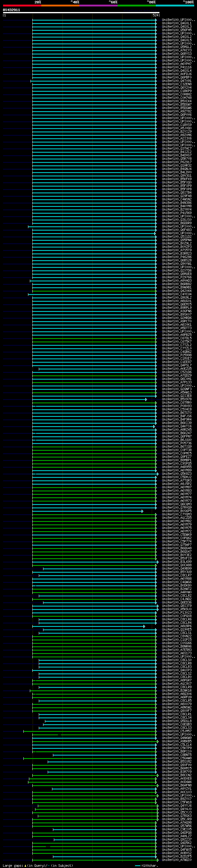Click the white query sequence bar

point(81,13)
